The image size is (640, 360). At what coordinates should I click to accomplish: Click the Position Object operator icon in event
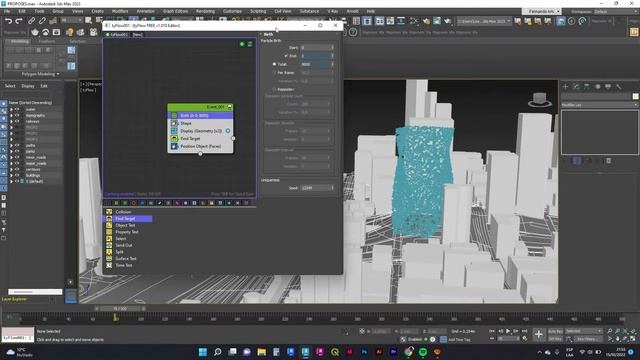point(174,146)
